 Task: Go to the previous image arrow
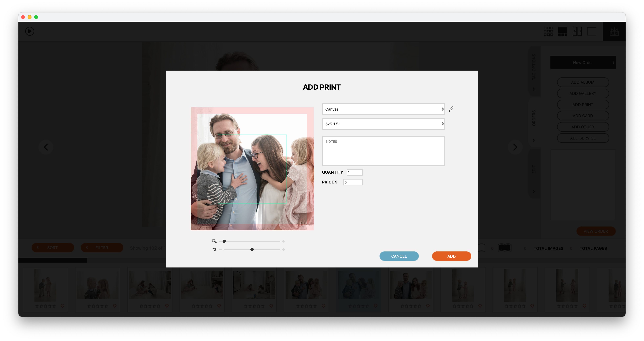coord(46,147)
